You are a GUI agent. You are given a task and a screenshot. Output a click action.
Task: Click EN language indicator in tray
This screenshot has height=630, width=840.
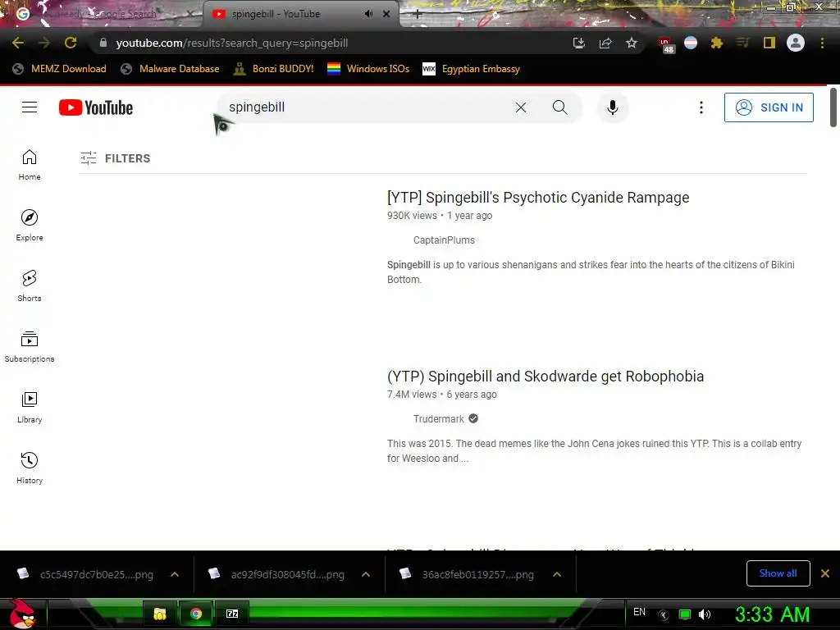[639, 612]
